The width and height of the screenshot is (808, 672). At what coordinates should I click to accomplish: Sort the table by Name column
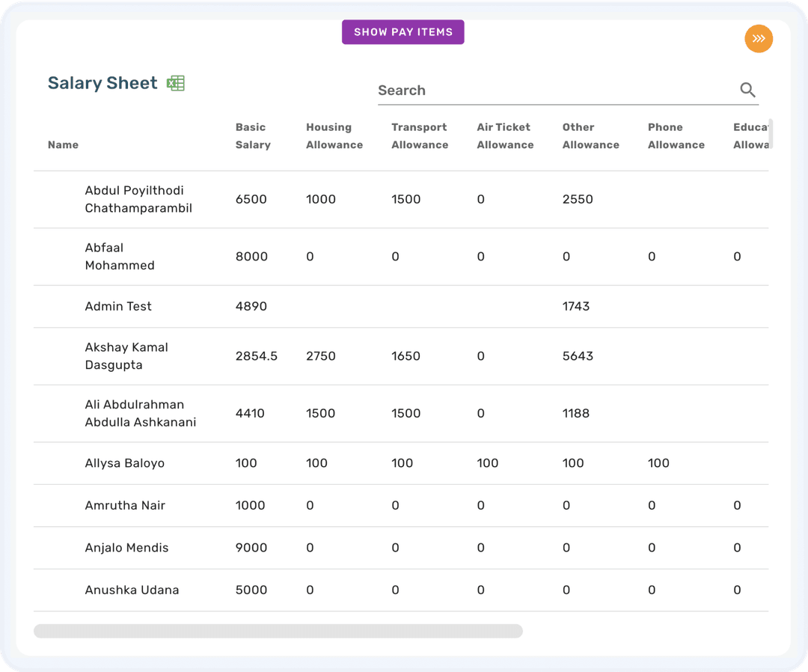[x=63, y=144]
